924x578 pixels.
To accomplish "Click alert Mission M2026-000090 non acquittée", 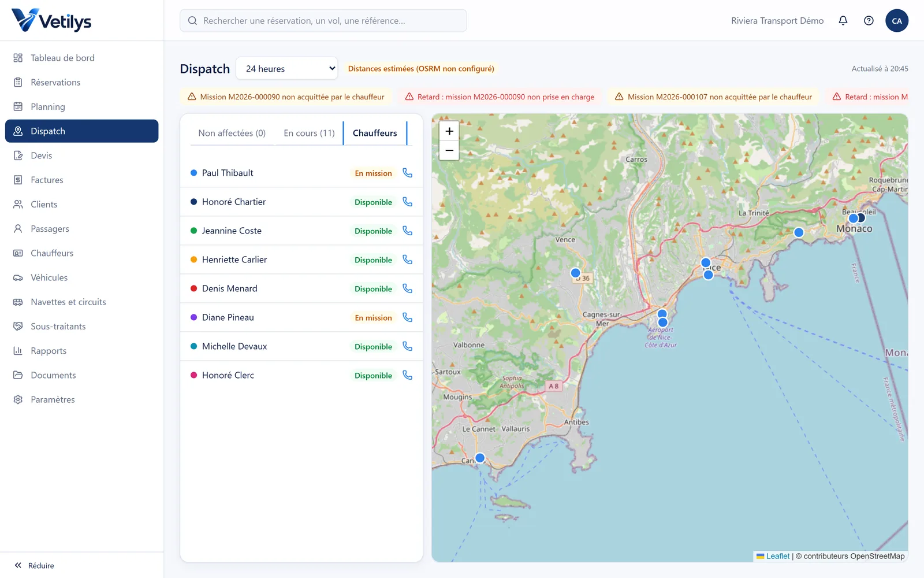I will 286,97.
